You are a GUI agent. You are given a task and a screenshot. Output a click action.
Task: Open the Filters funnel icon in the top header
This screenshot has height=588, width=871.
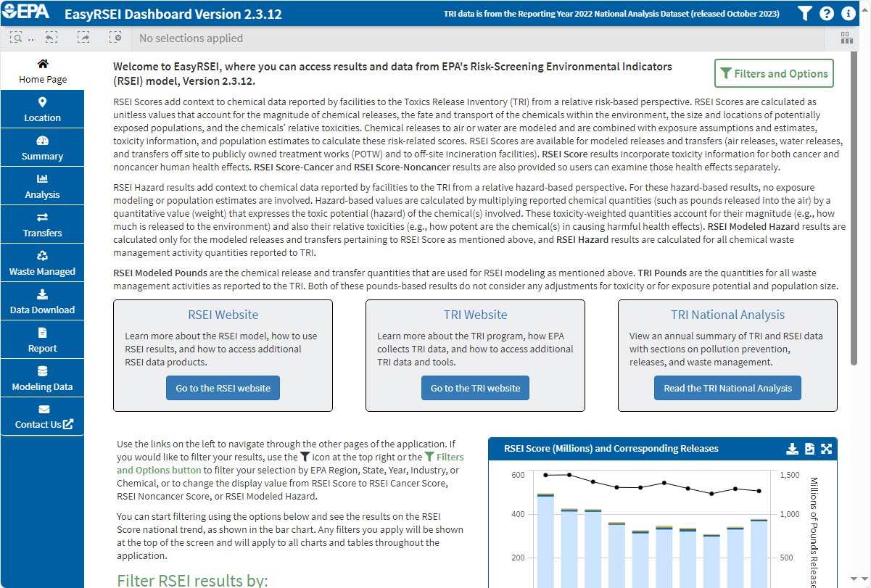click(806, 13)
